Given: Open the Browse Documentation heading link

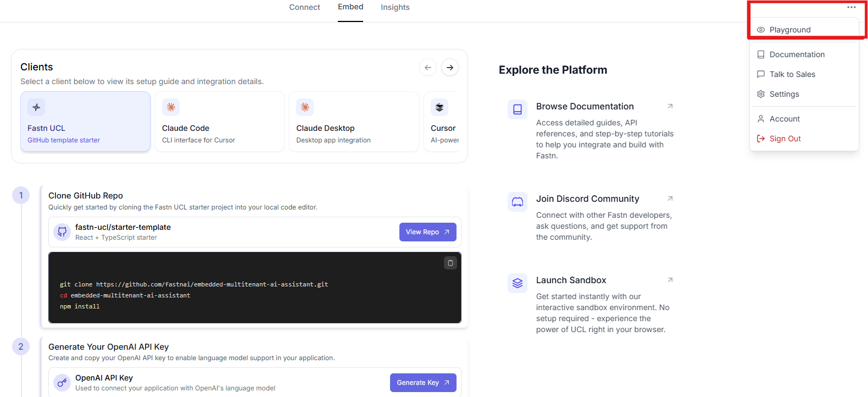Looking at the screenshot, I should (x=585, y=106).
